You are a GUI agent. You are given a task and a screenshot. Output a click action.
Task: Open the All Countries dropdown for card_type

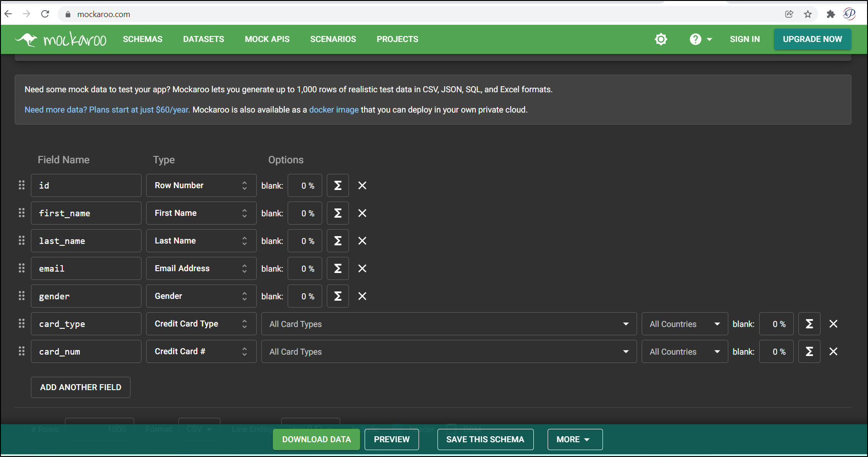point(684,324)
